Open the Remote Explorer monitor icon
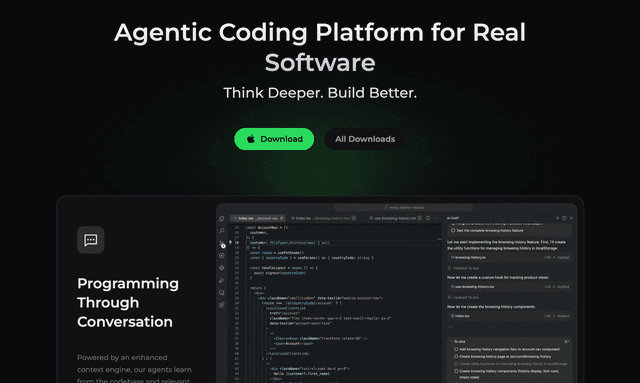 (x=222, y=293)
